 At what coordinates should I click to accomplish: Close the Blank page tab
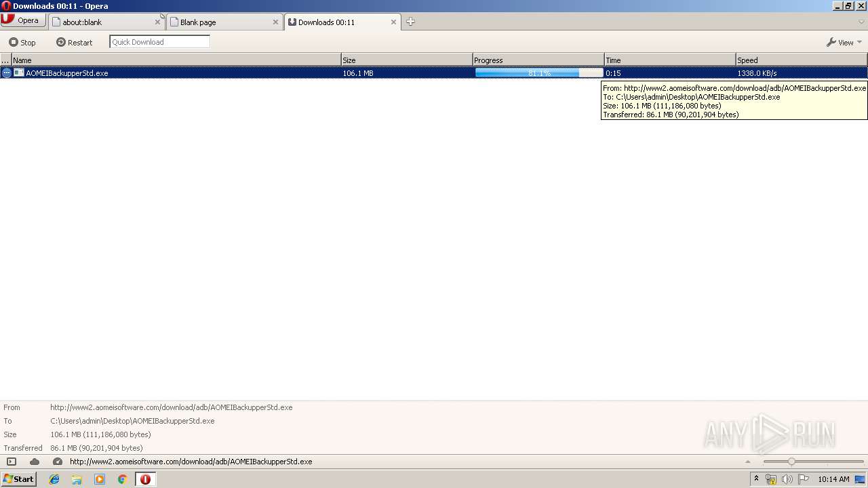(275, 22)
